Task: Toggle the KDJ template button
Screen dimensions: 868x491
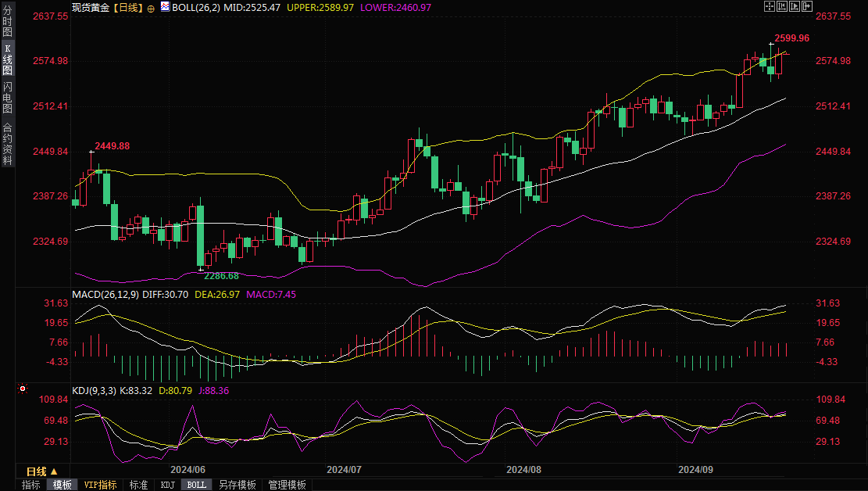Action: click(168, 485)
